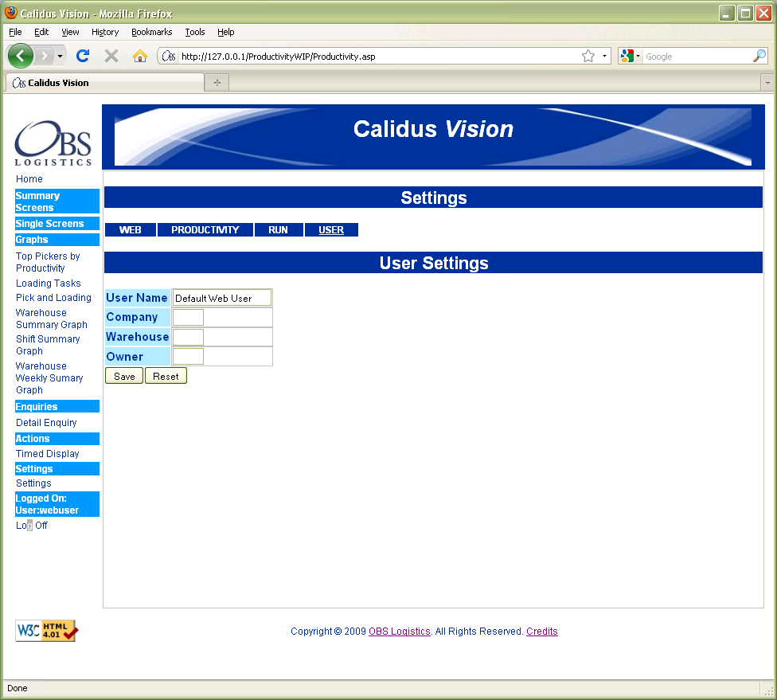The width and height of the screenshot is (777, 700).
Task: Open Warehouse Weekly Sumary Graph link
Action: pos(49,377)
